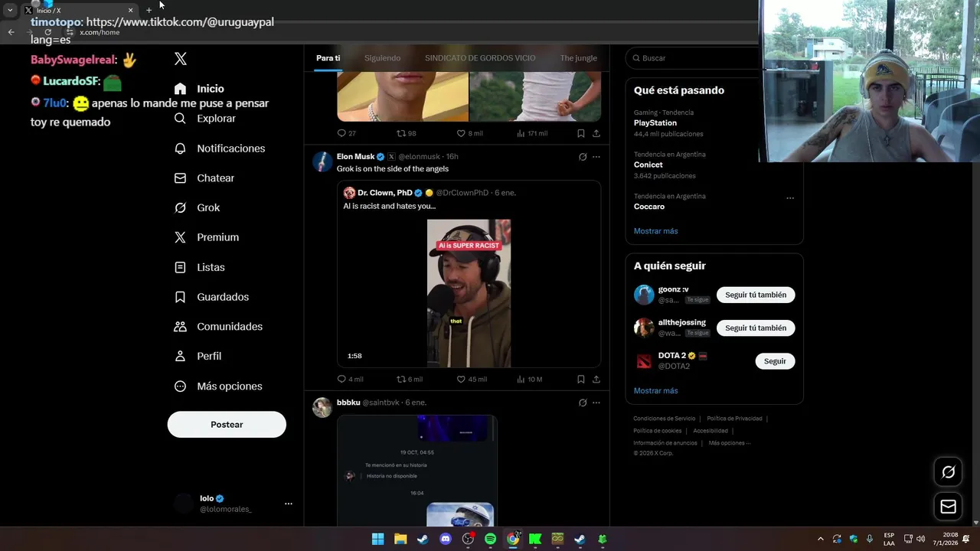This screenshot has width=980, height=551.
Task: Repost icon on the post with 98 reposts
Action: 400,133
